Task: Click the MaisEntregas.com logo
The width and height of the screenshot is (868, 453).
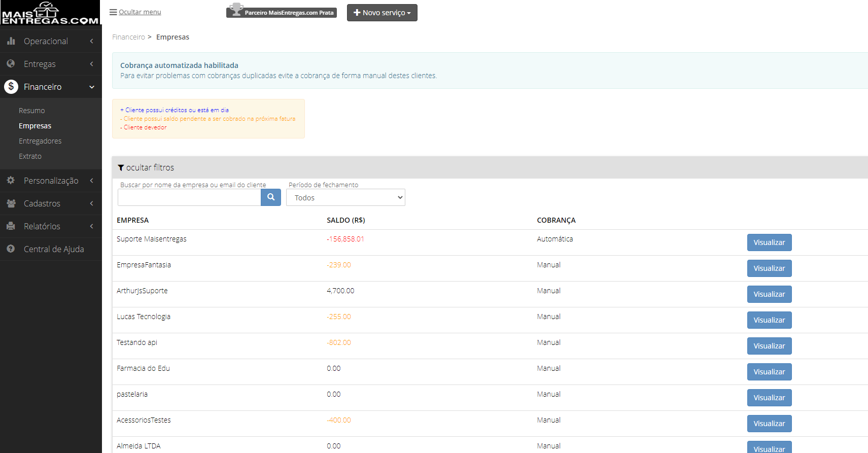Action: 50,13
